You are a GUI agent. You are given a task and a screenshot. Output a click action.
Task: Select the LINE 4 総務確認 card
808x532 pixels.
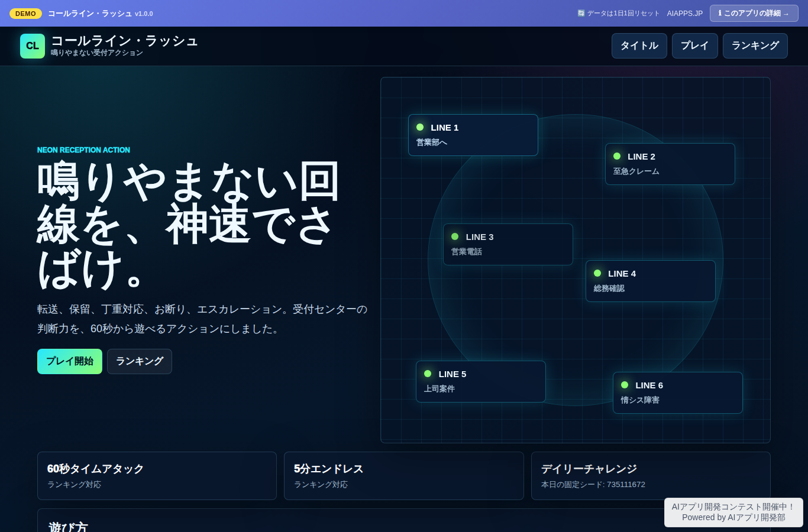[651, 281]
